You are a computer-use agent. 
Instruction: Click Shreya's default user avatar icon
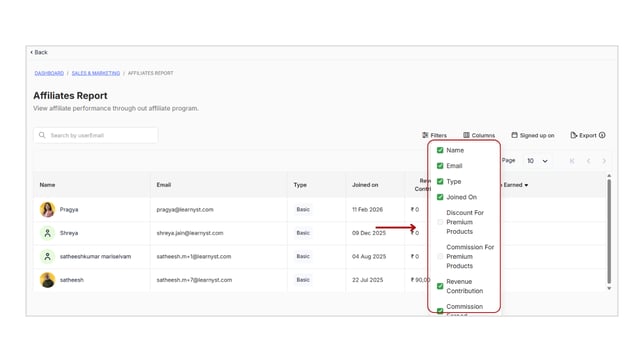point(47,233)
